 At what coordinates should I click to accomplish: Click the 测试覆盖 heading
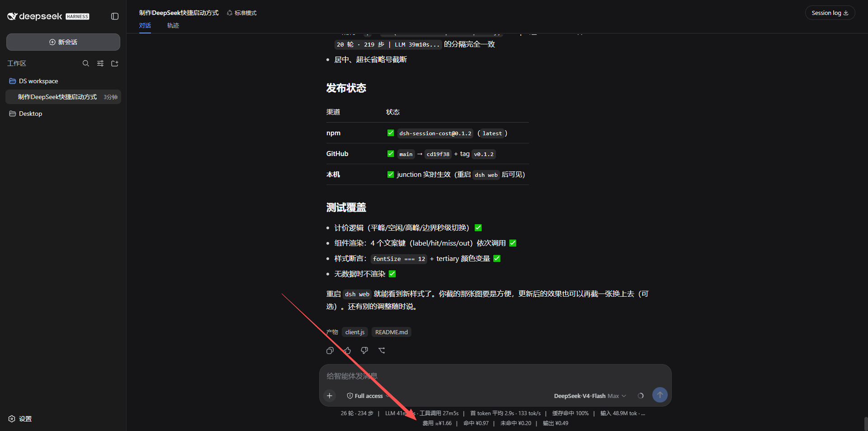[346, 208]
